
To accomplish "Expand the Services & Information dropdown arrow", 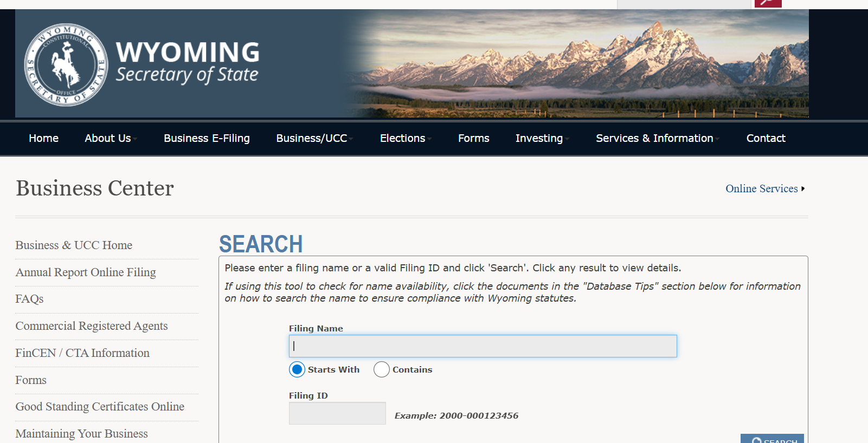I will (717, 139).
